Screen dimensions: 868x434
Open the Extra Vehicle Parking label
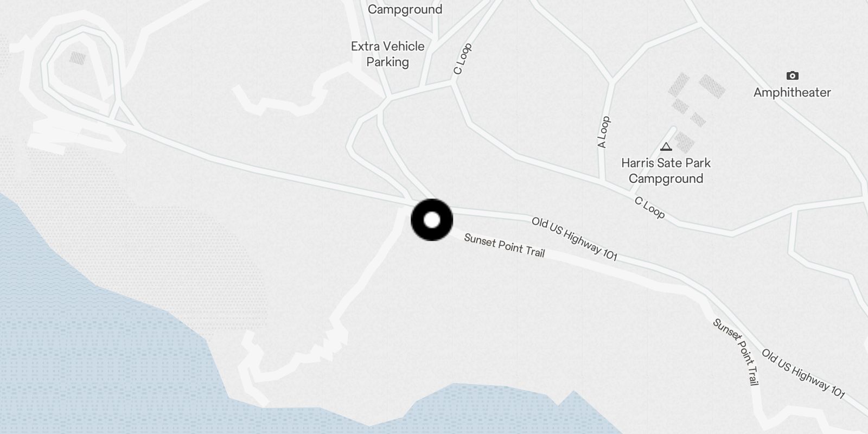click(387, 54)
